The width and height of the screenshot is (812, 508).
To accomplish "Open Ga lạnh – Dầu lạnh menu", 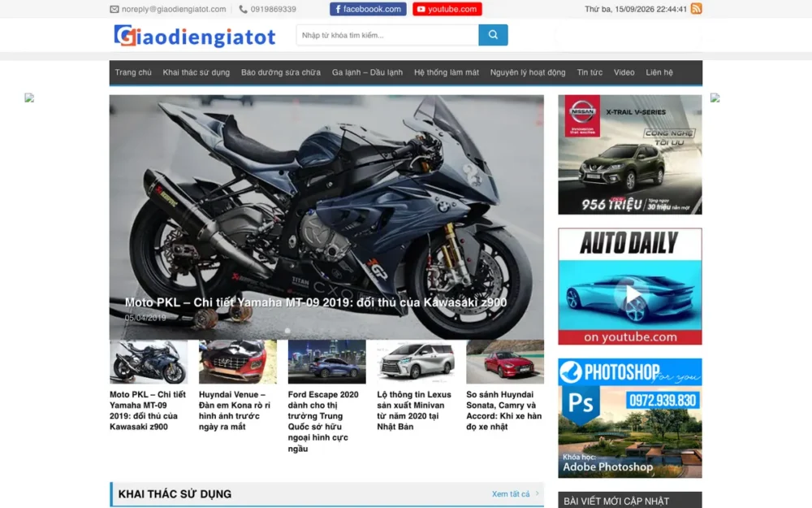I will (367, 72).
